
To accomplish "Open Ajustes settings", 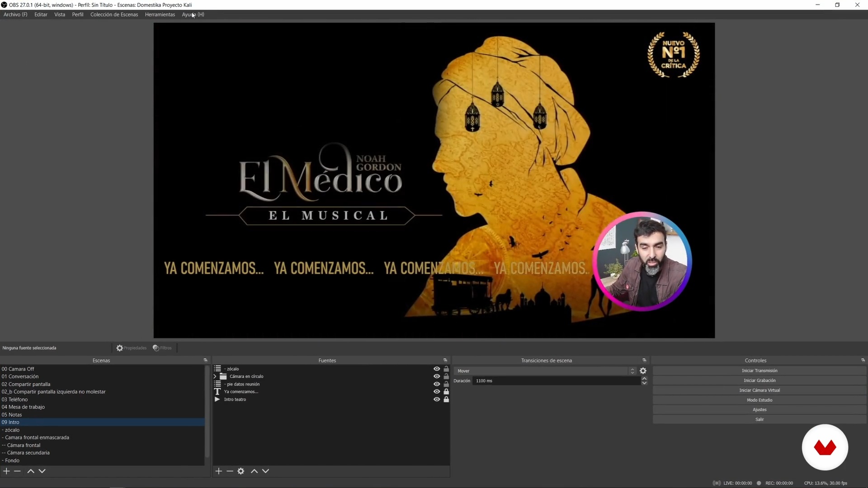I will [759, 410].
